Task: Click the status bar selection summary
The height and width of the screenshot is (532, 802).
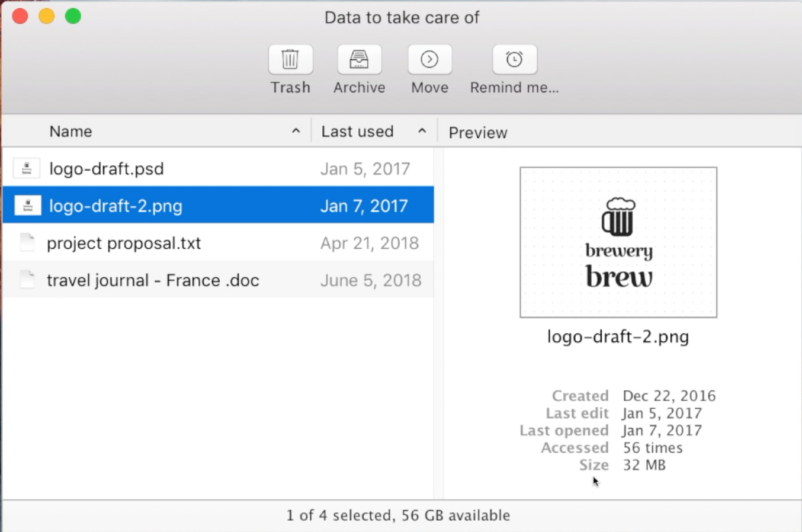Action: [x=398, y=515]
